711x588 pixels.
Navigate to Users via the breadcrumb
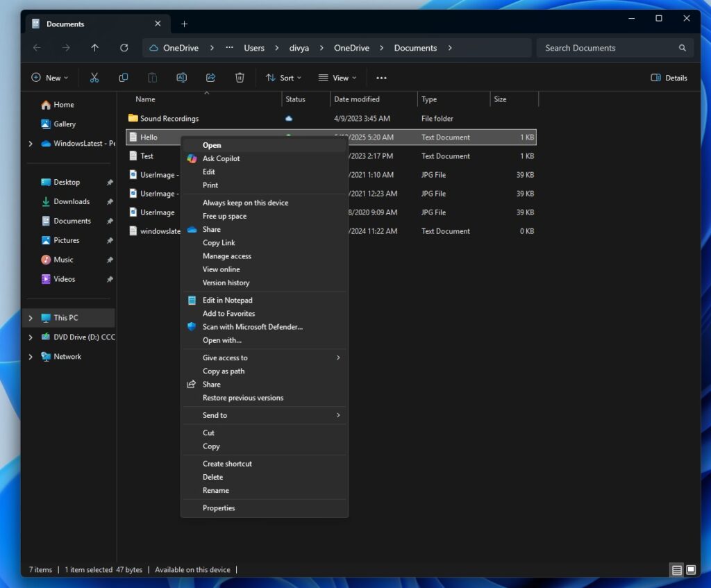pos(254,48)
